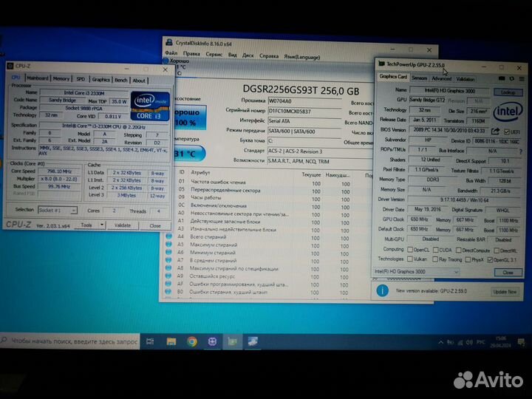
Task: Toggle the DirectML checkbox
Action: click(497, 250)
